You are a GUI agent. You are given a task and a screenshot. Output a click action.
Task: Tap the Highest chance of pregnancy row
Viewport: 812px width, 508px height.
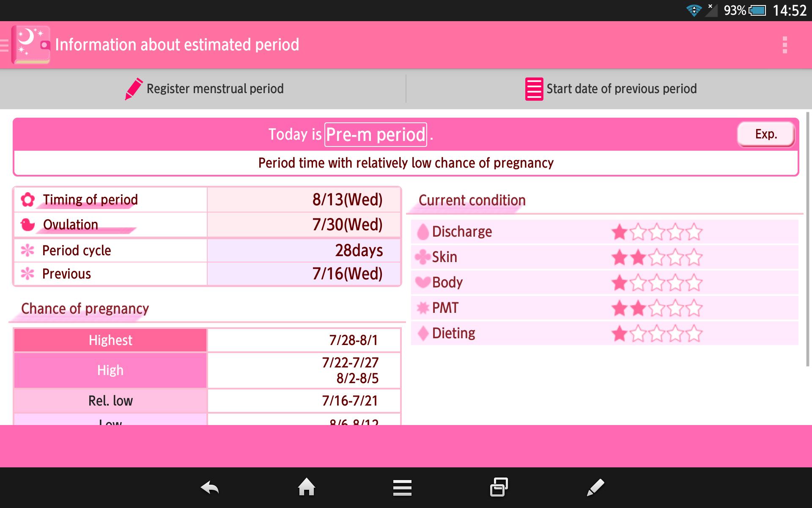(207, 340)
